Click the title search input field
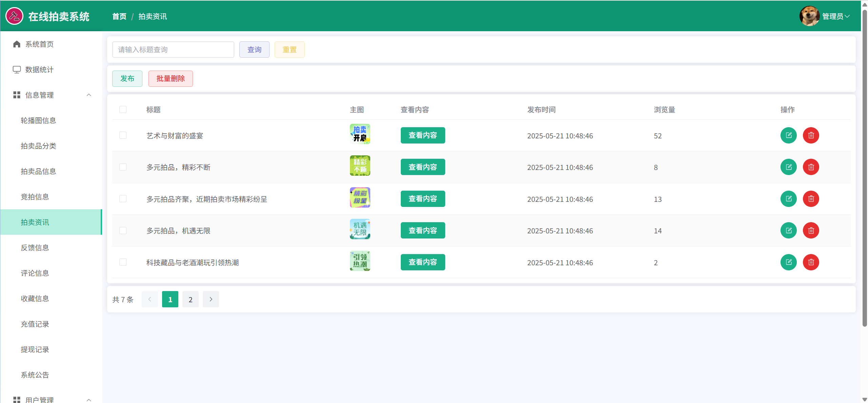Screen dimensions: 868x403 pyautogui.click(x=173, y=50)
